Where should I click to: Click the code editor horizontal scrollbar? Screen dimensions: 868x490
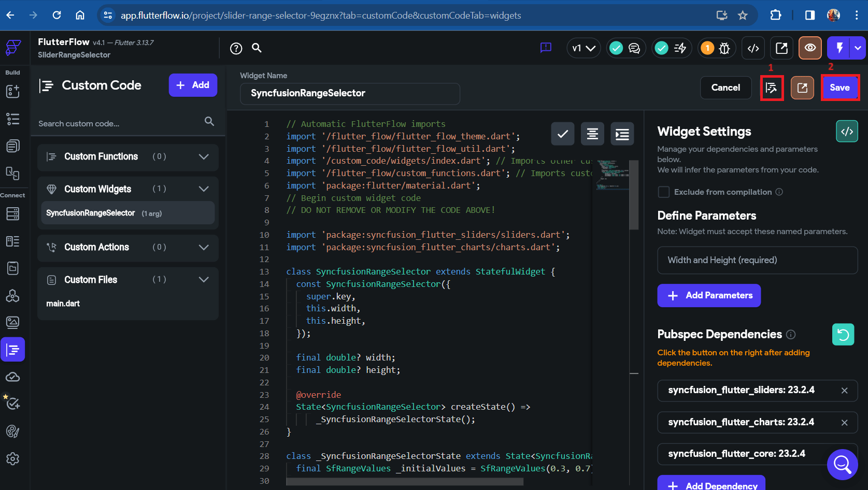(x=404, y=482)
